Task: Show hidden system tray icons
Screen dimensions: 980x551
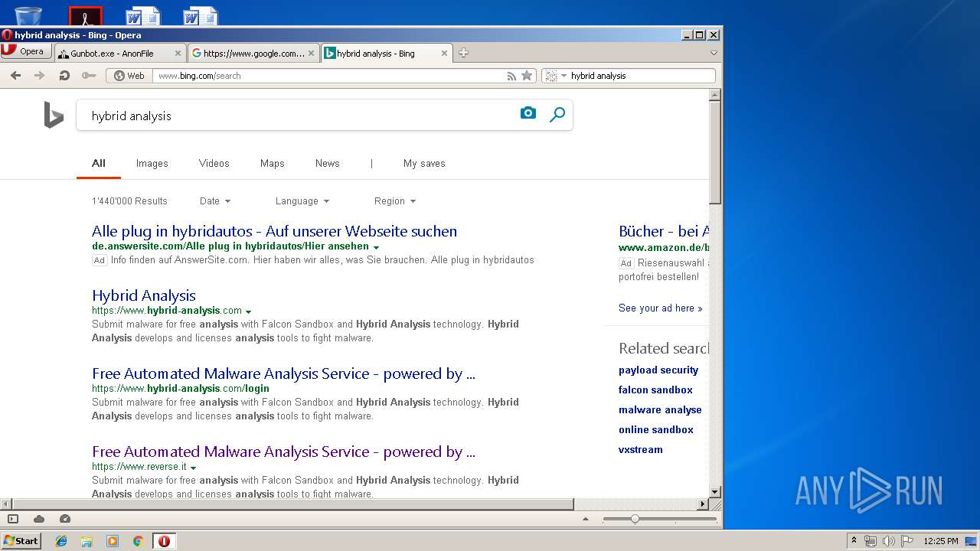Action: click(854, 541)
